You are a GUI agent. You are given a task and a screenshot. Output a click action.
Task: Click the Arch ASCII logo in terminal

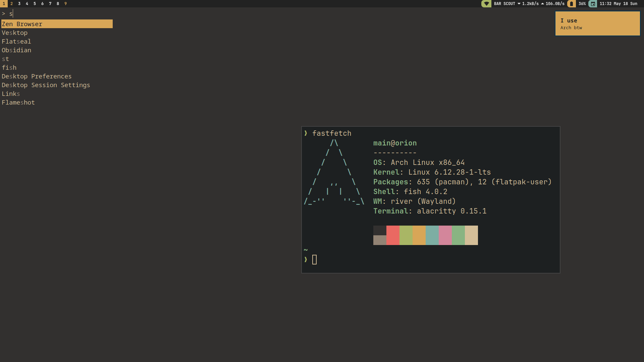(x=334, y=172)
